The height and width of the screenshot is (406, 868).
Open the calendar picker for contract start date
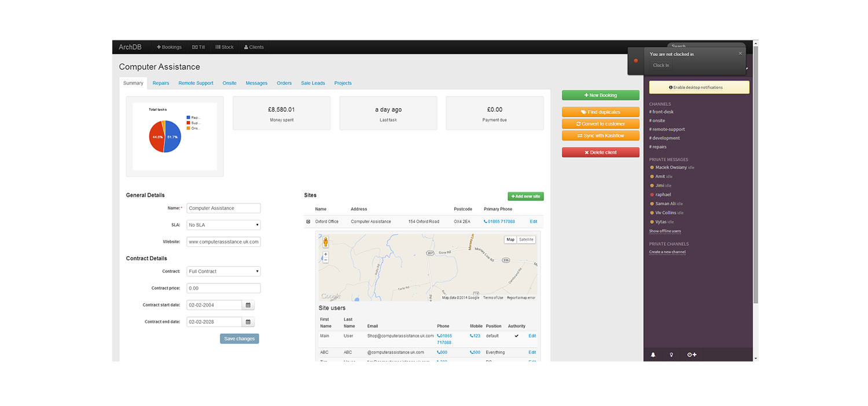click(248, 305)
